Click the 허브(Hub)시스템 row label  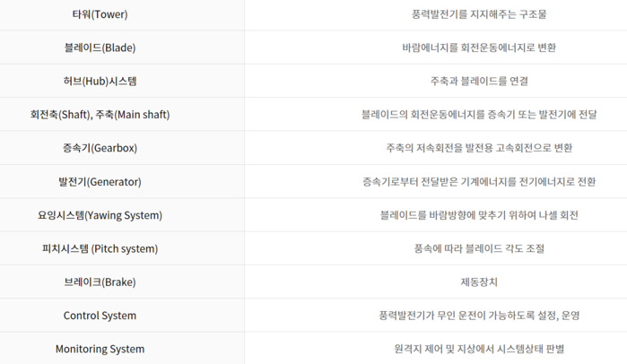point(100,81)
